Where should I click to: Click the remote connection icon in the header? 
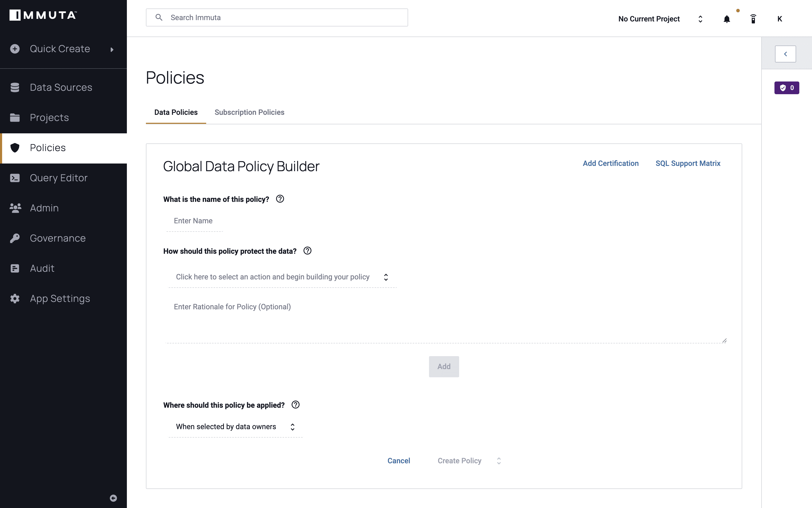tap(753, 19)
